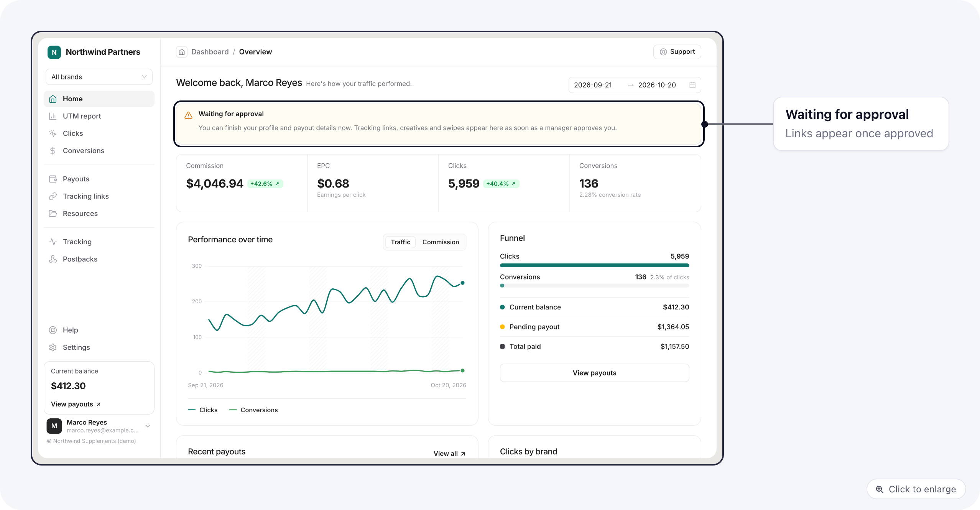
Task: Switch chart to Commission view
Action: [441, 242]
